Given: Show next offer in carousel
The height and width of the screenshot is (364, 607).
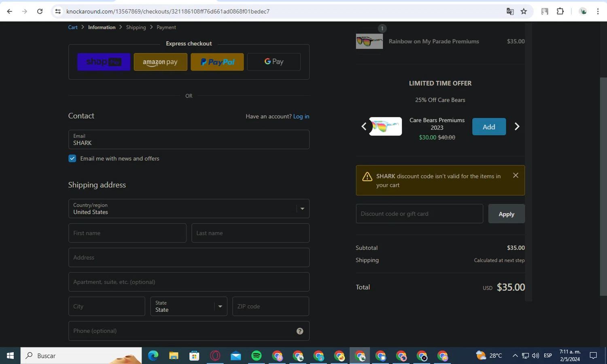Looking at the screenshot, I should click(517, 127).
